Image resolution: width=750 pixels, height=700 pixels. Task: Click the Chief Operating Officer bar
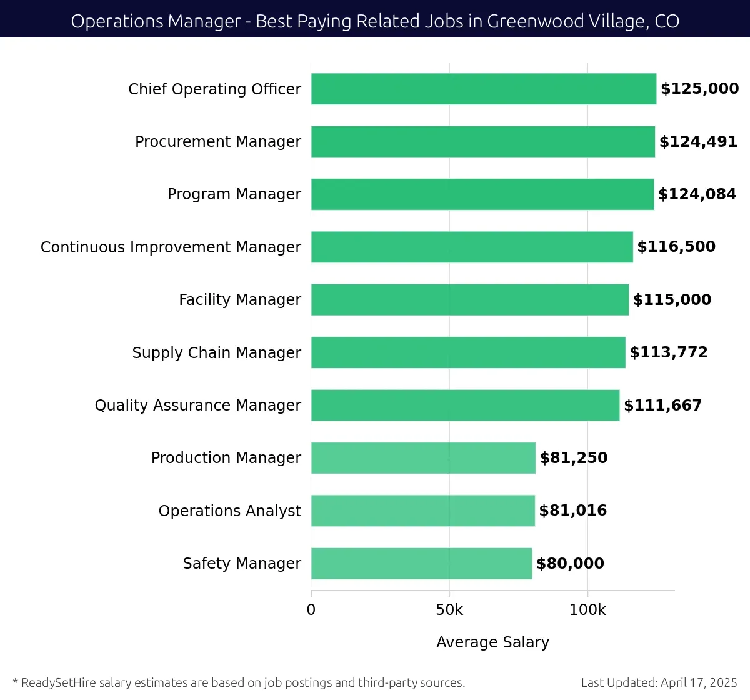pos(484,89)
